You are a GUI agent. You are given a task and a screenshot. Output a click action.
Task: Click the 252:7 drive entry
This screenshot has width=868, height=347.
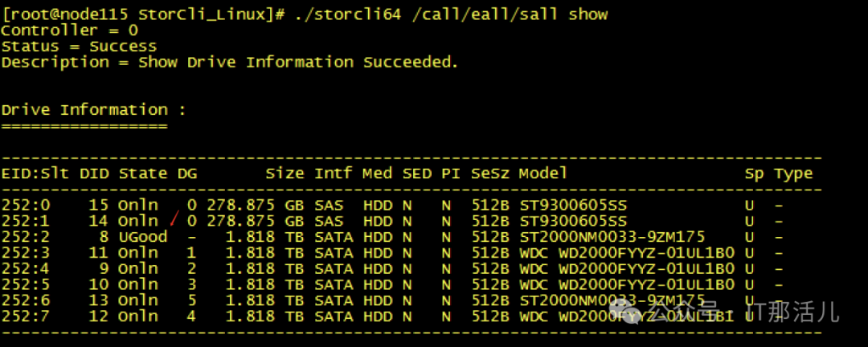coord(26,316)
